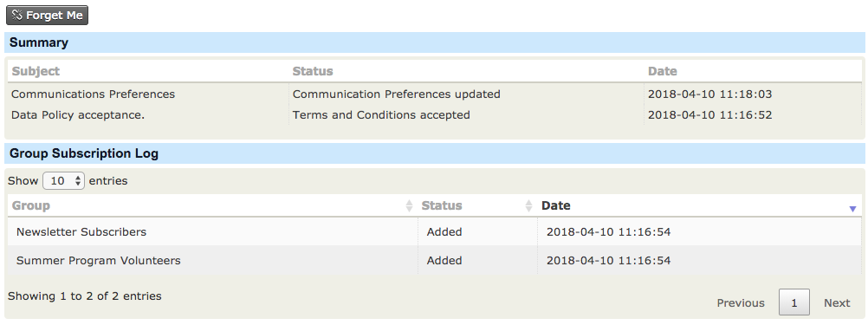Click the Status column sort arrows icon
The width and height of the screenshot is (868, 325).
pos(528,206)
